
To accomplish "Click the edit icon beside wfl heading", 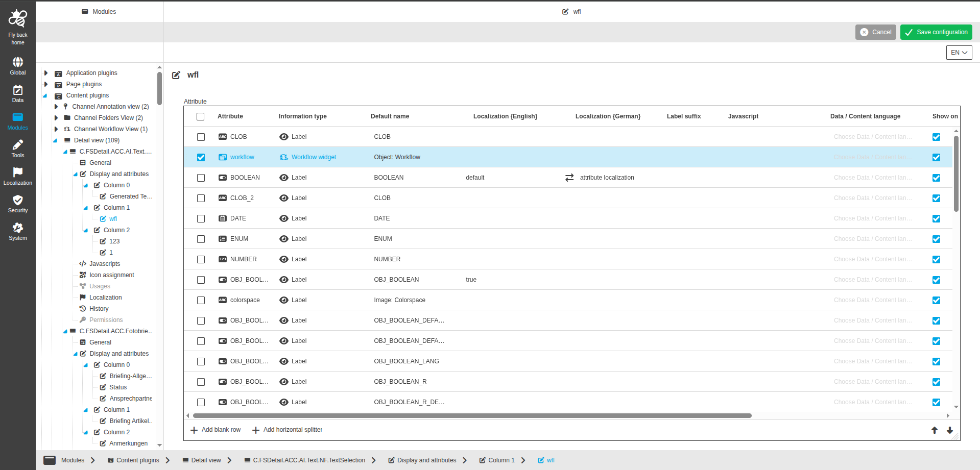I will [176, 75].
